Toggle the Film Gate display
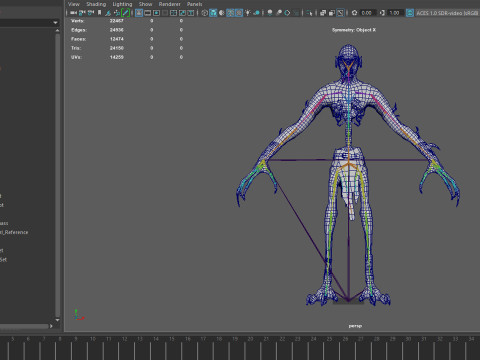Image resolution: width=480 pixels, height=360 pixels. pos(147,13)
